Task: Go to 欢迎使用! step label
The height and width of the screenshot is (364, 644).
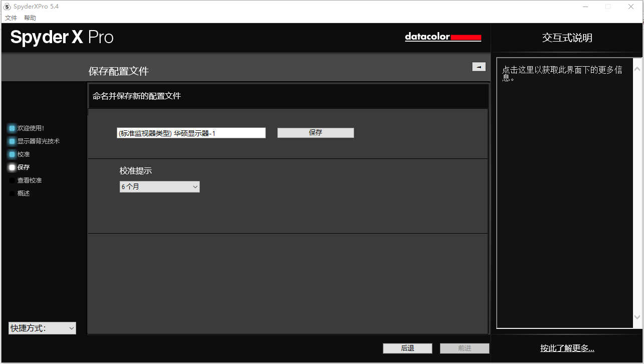Action: point(31,128)
